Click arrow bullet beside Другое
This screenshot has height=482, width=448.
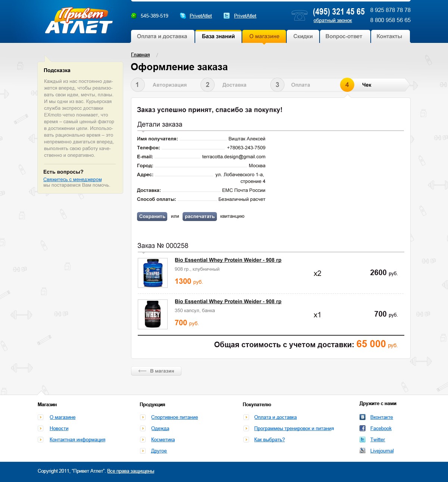click(x=143, y=451)
